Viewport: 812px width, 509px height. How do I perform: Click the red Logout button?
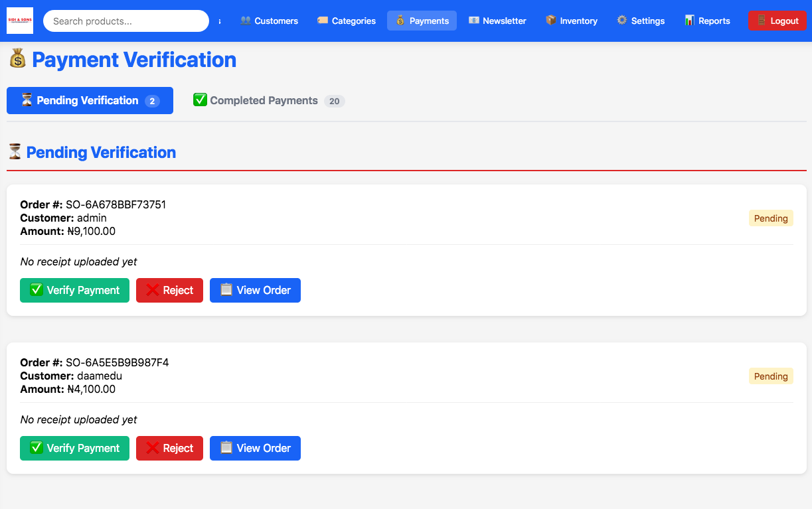tap(777, 21)
